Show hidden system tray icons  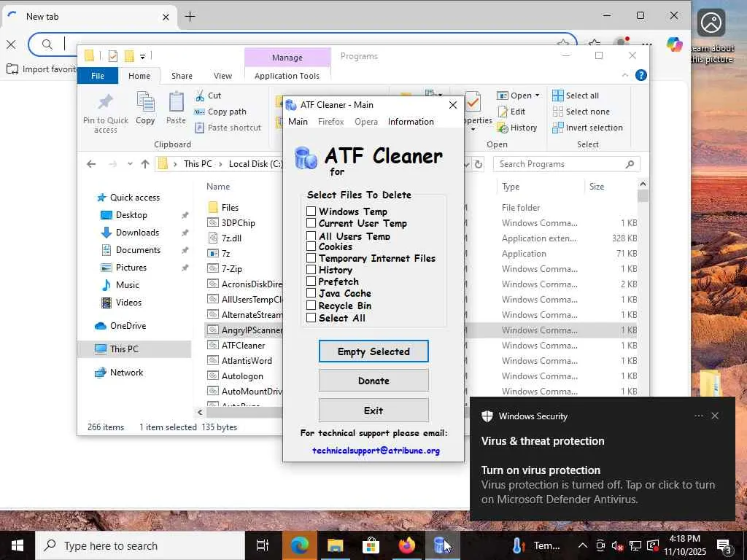(x=582, y=545)
